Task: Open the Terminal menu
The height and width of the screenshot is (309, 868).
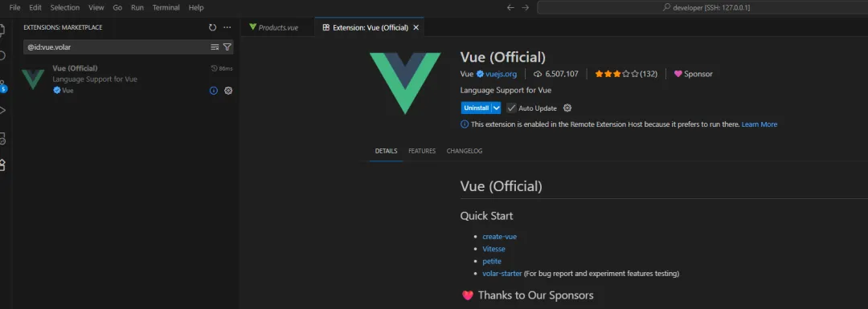Action: (166, 8)
